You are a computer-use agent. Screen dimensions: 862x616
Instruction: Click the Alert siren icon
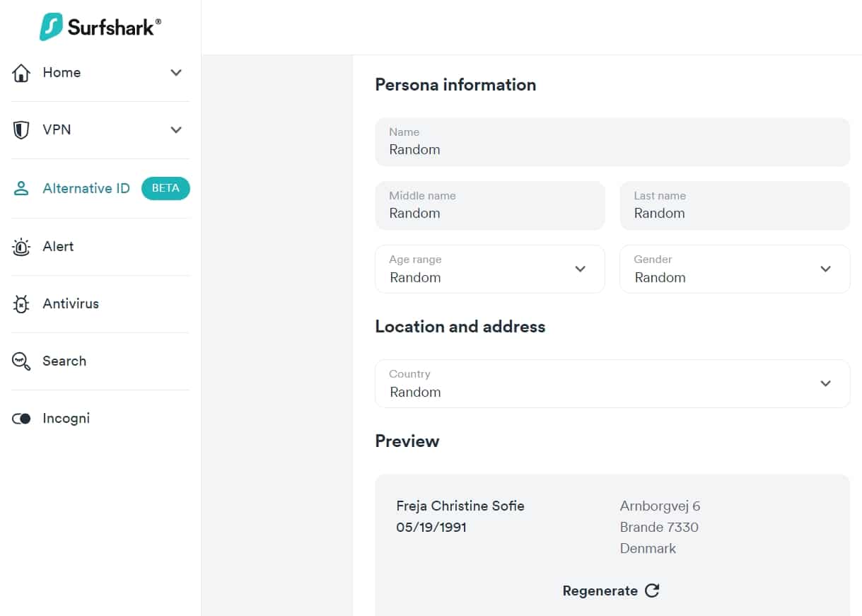pyautogui.click(x=21, y=247)
